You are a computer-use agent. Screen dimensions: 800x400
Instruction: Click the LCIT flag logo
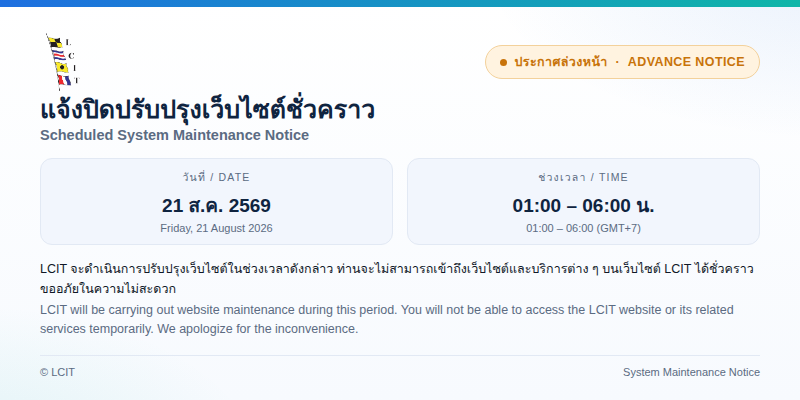(63, 62)
